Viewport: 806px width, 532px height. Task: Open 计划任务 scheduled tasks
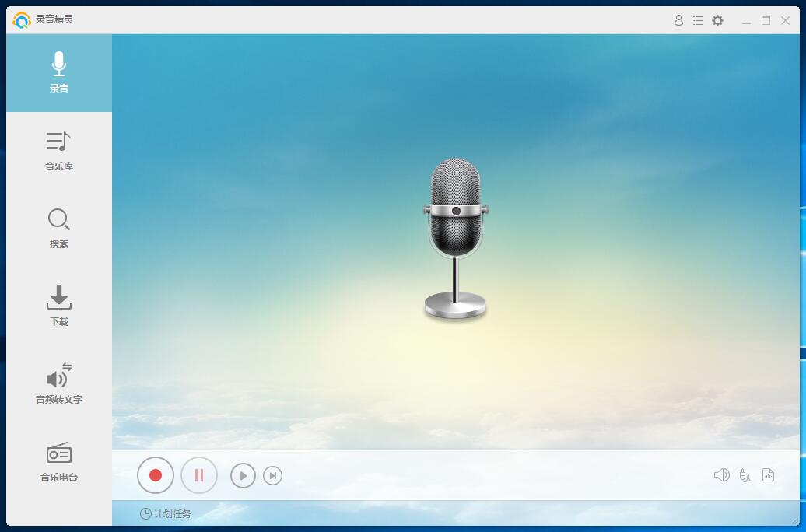pyautogui.click(x=166, y=513)
